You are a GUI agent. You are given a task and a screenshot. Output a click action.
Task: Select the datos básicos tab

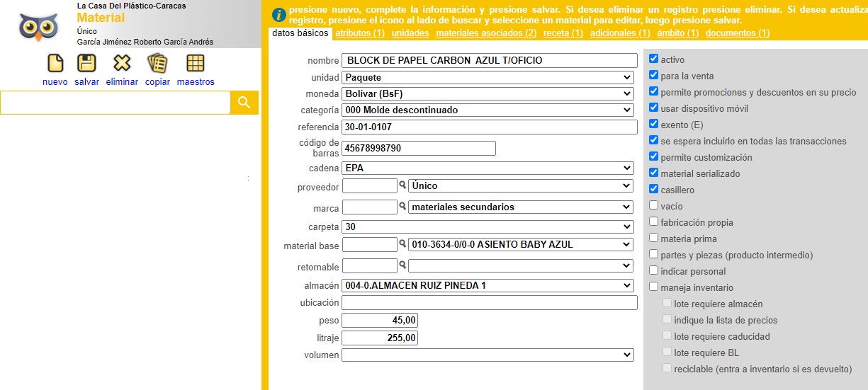pyautogui.click(x=300, y=33)
